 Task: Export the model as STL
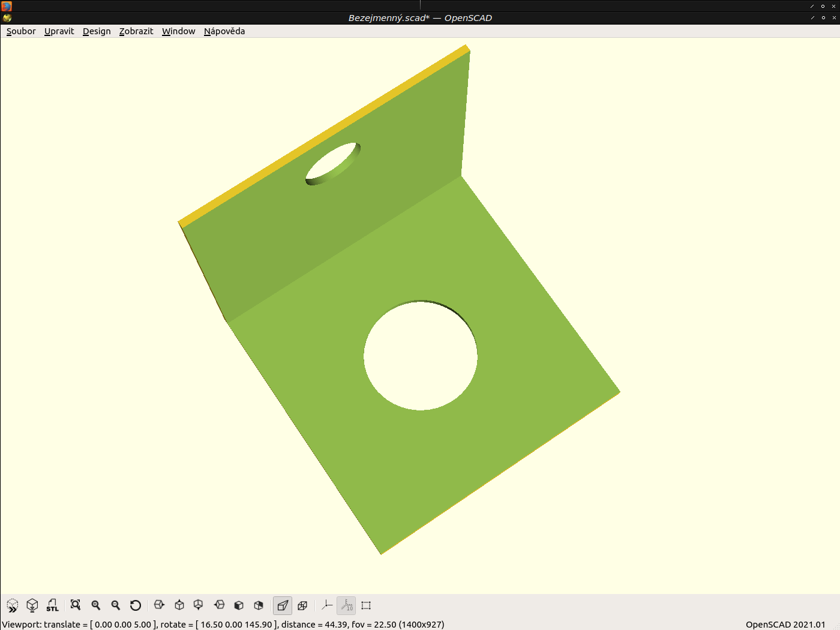click(x=52, y=605)
